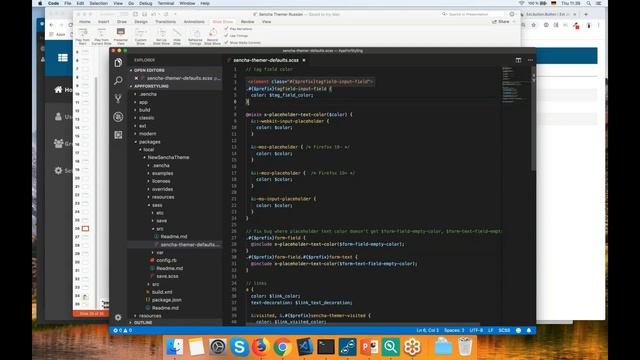Open the Search view in VS Code
The height and width of the screenshot is (360, 640).
click(118, 80)
